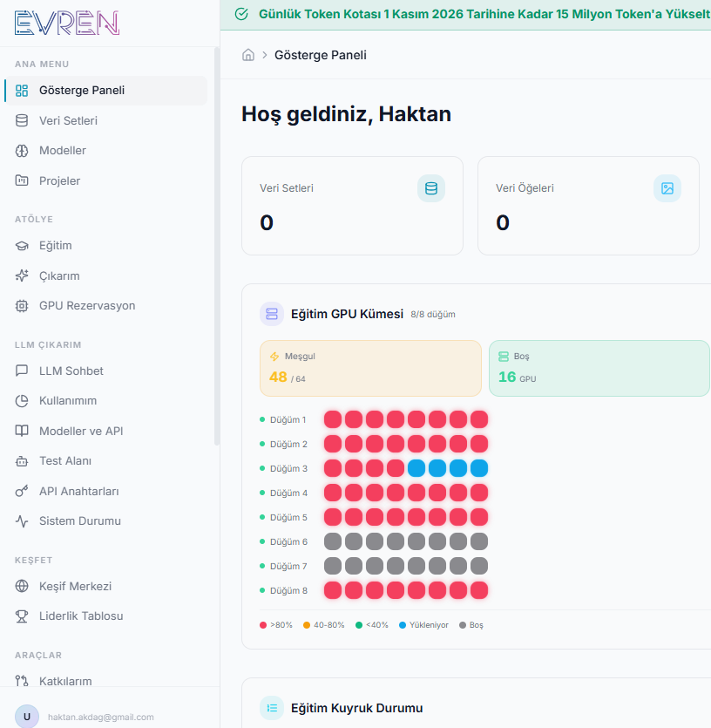Click the home icon in breadcrumb
Viewport: 711px width, 728px height.
click(x=248, y=55)
